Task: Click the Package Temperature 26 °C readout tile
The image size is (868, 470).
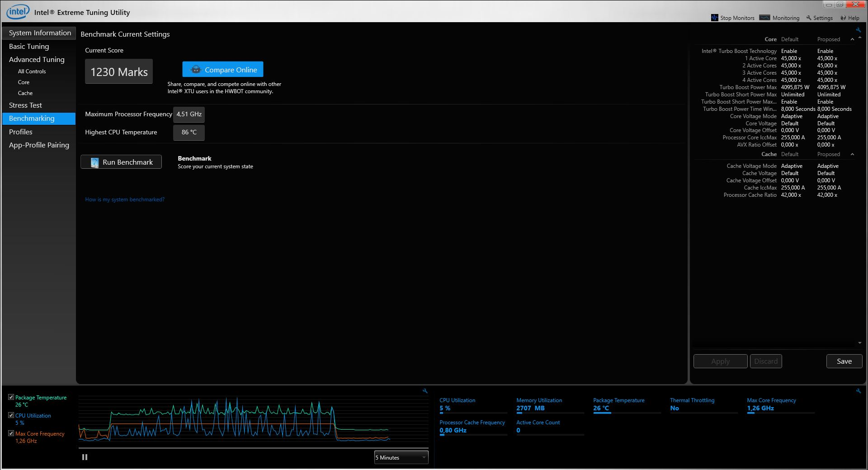Action: [x=627, y=405]
